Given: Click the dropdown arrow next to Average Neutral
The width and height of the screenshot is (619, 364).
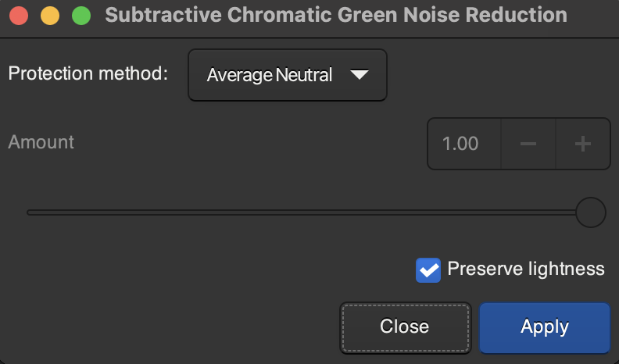Looking at the screenshot, I should pyautogui.click(x=359, y=75).
